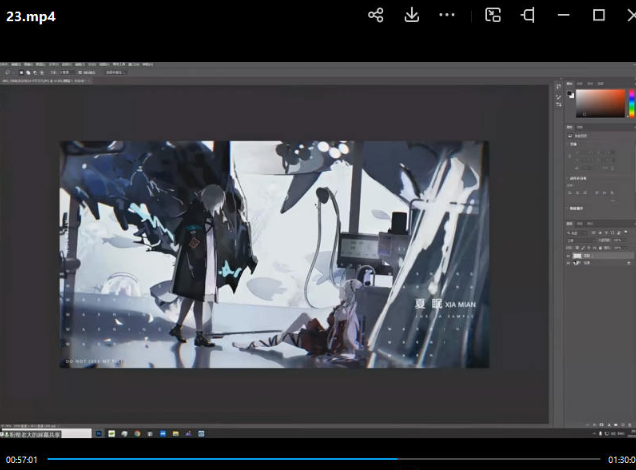
Task: Click the open document title tab
Action: (45, 81)
